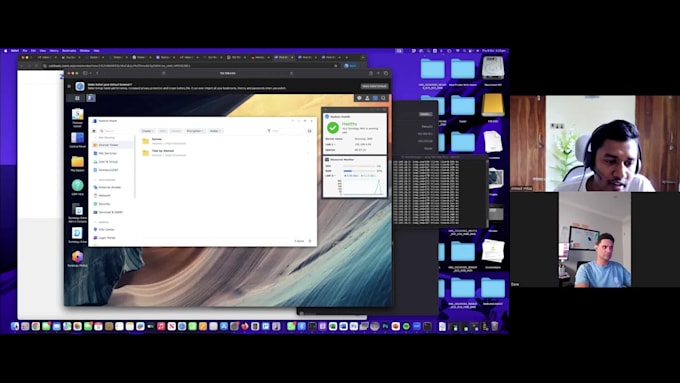Open Synology Drive Admin Console icon
The width and height of the screenshot is (680, 383).
tap(78, 212)
